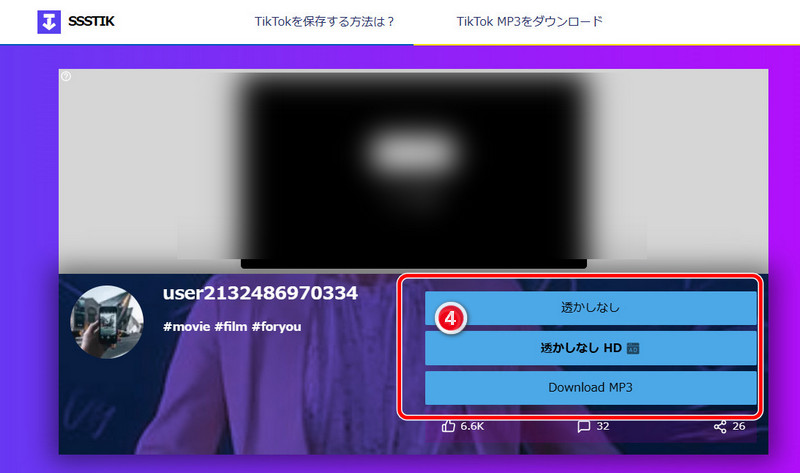
Task: Click the 透かしなし download button
Action: [x=590, y=308]
